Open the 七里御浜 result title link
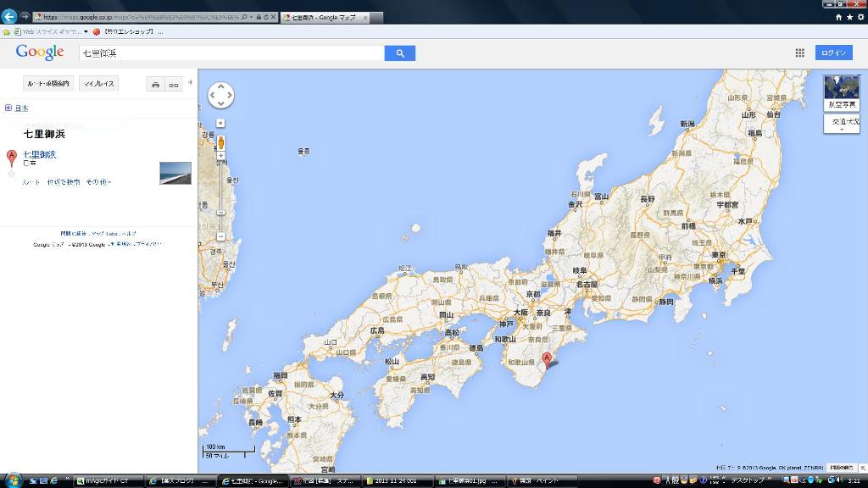The width and height of the screenshot is (868, 488). coord(40,154)
